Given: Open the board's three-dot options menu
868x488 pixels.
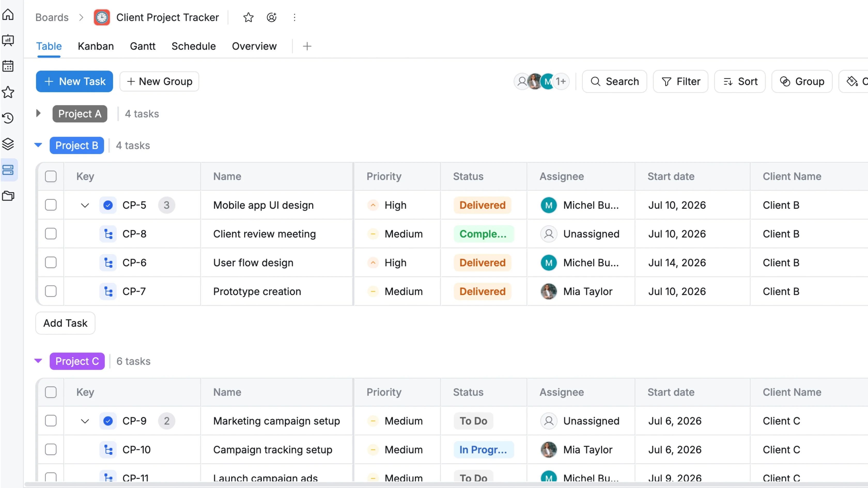Looking at the screenshot, I should click(x=295, y=17).
